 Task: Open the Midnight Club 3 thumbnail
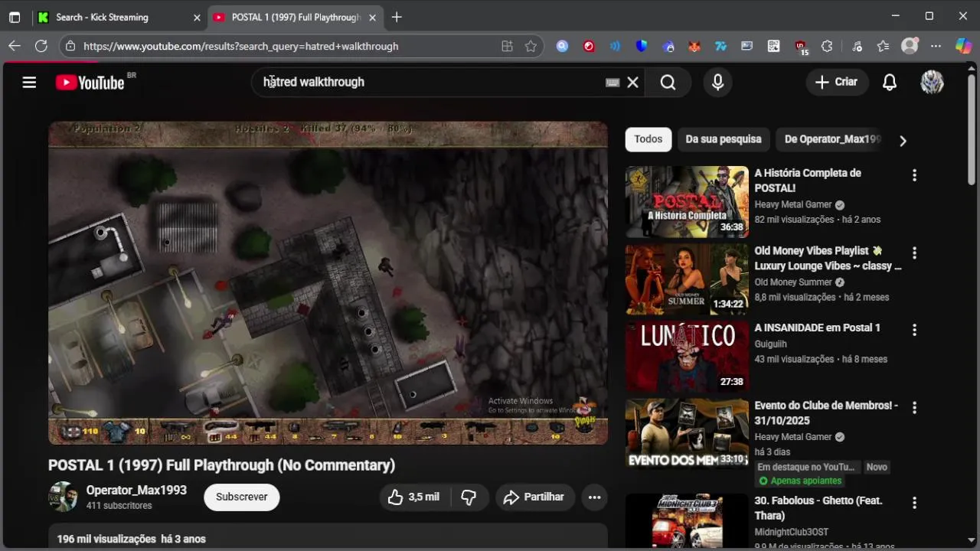coord(687,520)
